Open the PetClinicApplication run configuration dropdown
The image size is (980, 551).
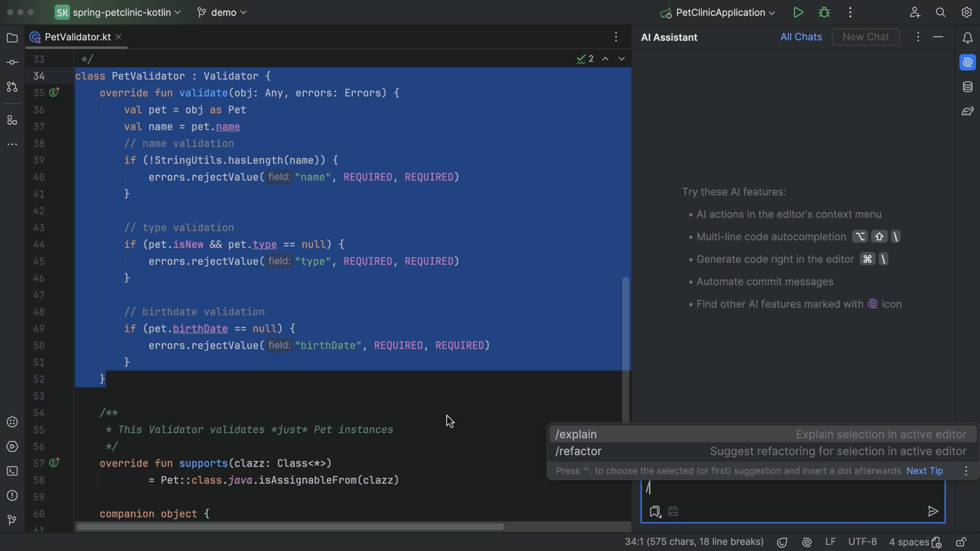[x=720, y=13]
